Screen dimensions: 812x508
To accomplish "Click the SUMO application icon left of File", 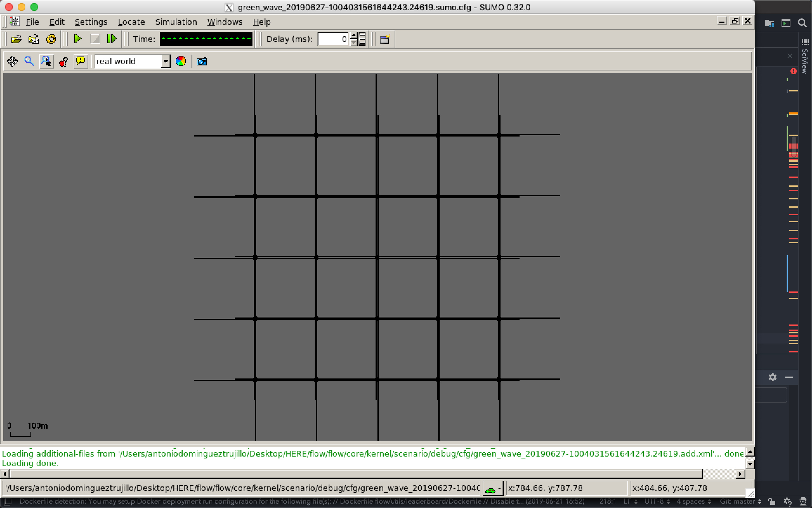I will (14, 21).
